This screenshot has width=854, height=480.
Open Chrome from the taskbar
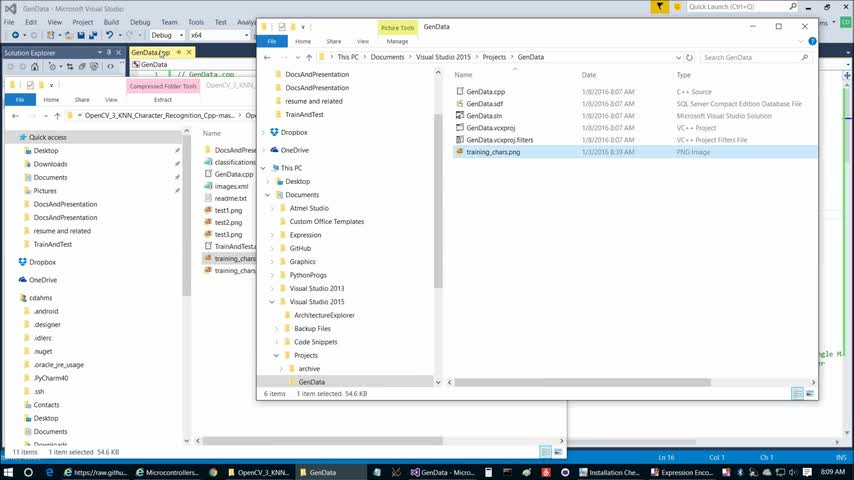214,472
